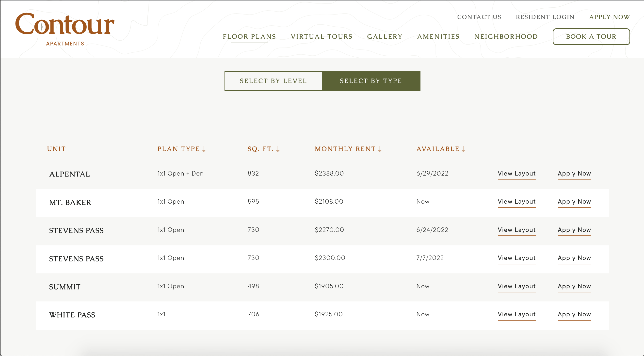Open the Gallery page
The width and height of the screenshot is (644, 356).
[x=385, y=37]
